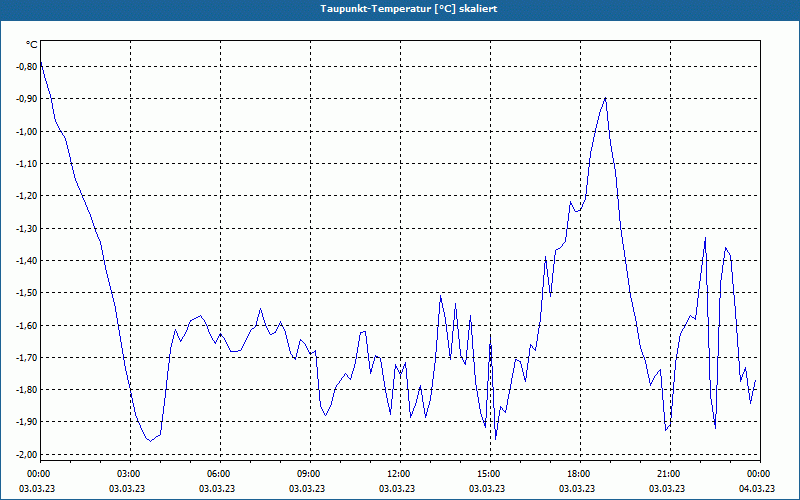Select the y-axis label '-0,90'
The image size is (800, 500).
[x=27, y=98]
